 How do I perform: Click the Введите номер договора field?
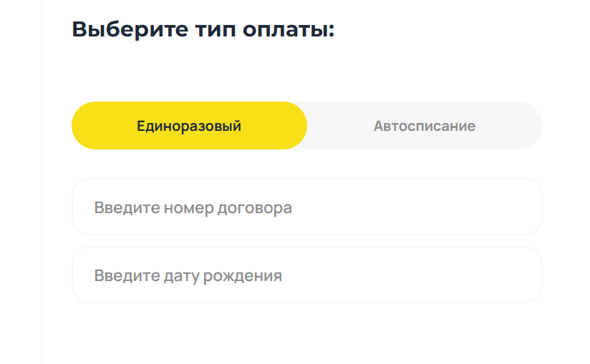pyautogui.click(x=306, y=207)
